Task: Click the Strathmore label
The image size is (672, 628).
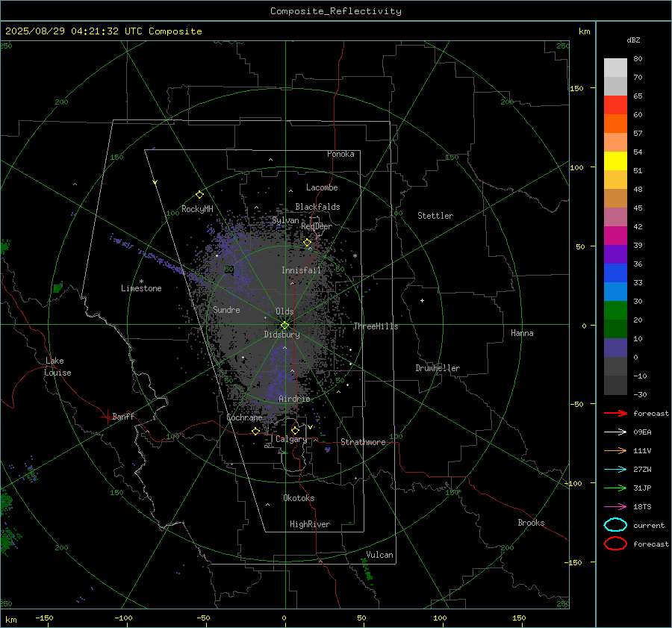Action: pos(363,442)
